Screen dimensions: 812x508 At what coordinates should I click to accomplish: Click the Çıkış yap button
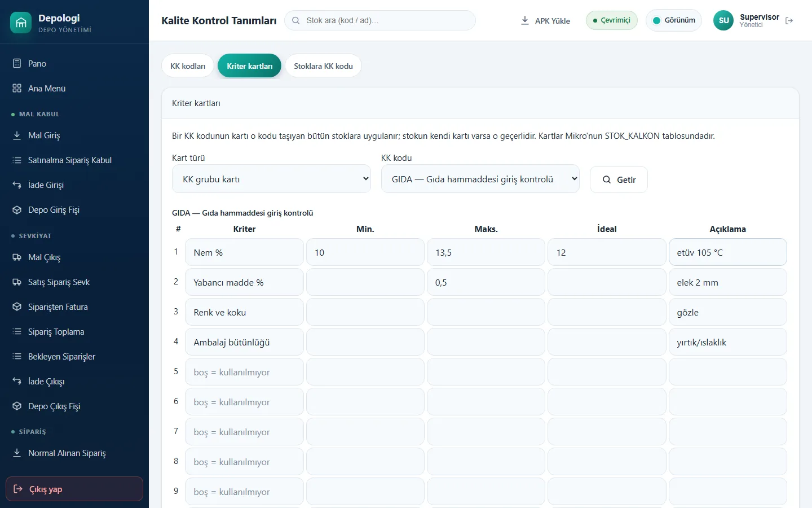tap(74, 489)
